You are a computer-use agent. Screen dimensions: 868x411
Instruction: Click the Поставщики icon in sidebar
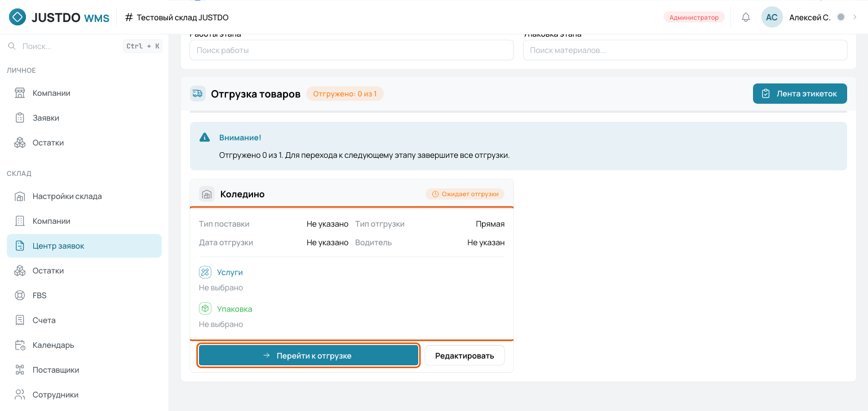[x=20, y=370]
